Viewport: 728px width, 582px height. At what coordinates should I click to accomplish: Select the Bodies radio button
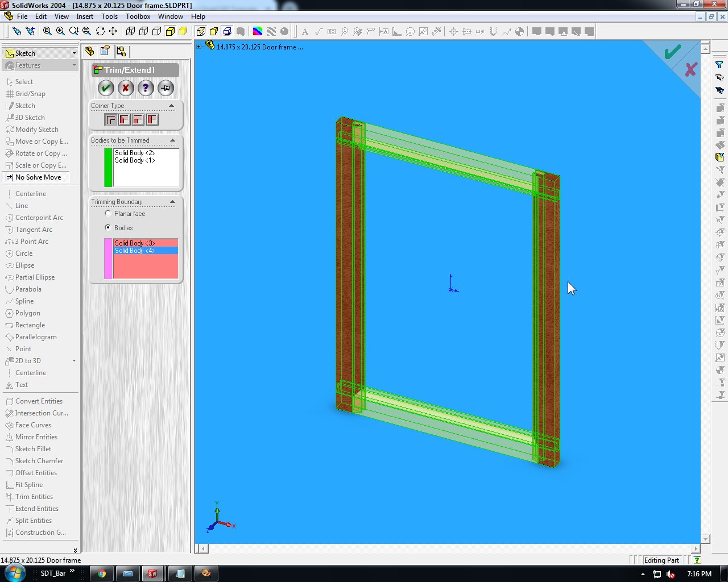[x=108, y=227]
